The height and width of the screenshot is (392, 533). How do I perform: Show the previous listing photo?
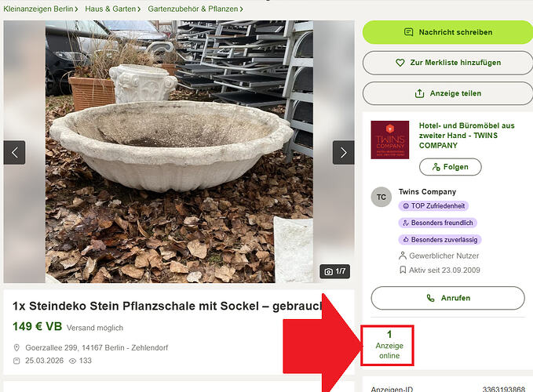pos(14,152)
